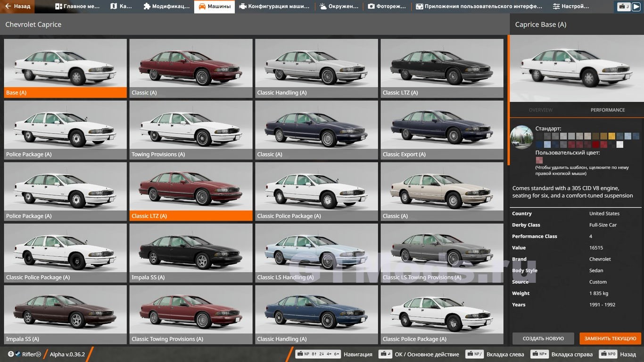Click the keyboard J shortcut icon in the top bar
Image resolution: width=644 pixels, height=362 pixels.
click(624, 7)
